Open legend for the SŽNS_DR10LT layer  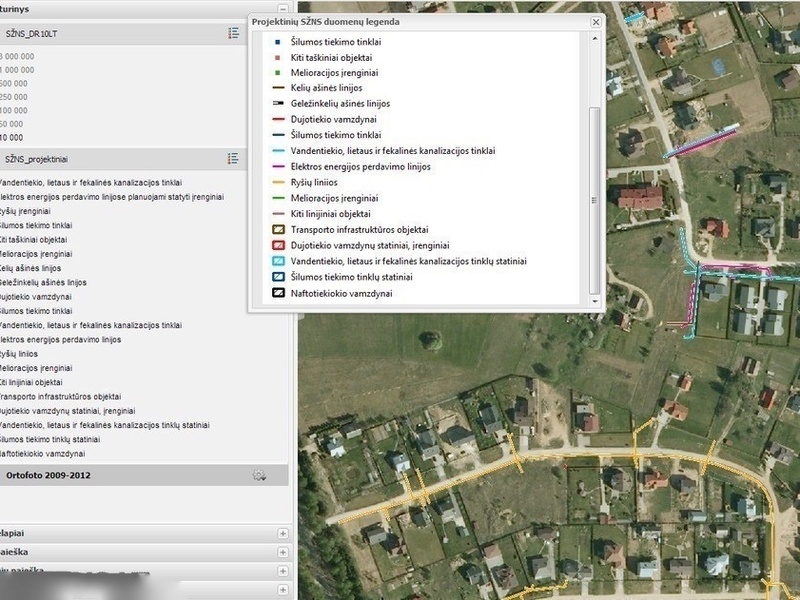coord(233,33)
